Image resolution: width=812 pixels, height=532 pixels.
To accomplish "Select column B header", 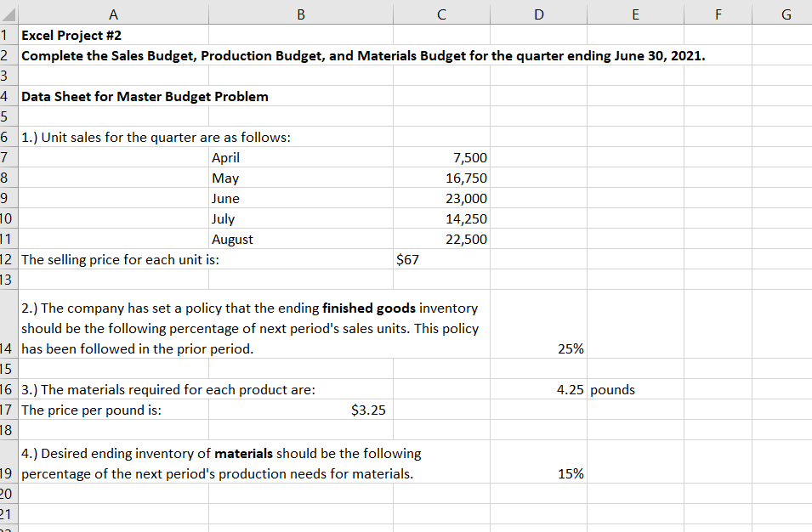I will (x=301, y=14).
